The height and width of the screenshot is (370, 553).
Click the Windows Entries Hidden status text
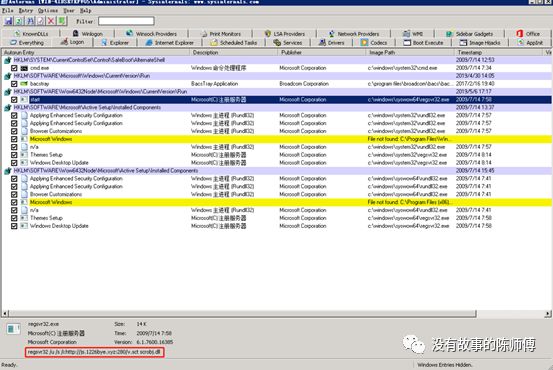(x=444, y=365)
